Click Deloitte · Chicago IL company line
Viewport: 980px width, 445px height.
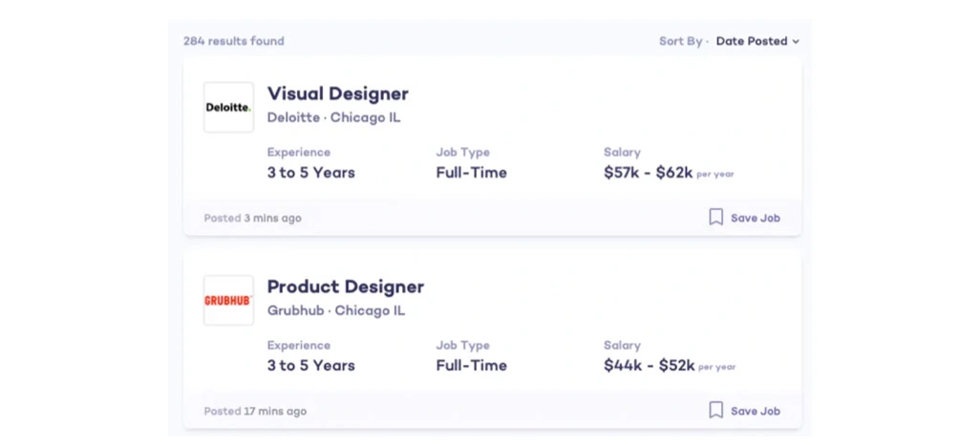click(x=333, y=117)
